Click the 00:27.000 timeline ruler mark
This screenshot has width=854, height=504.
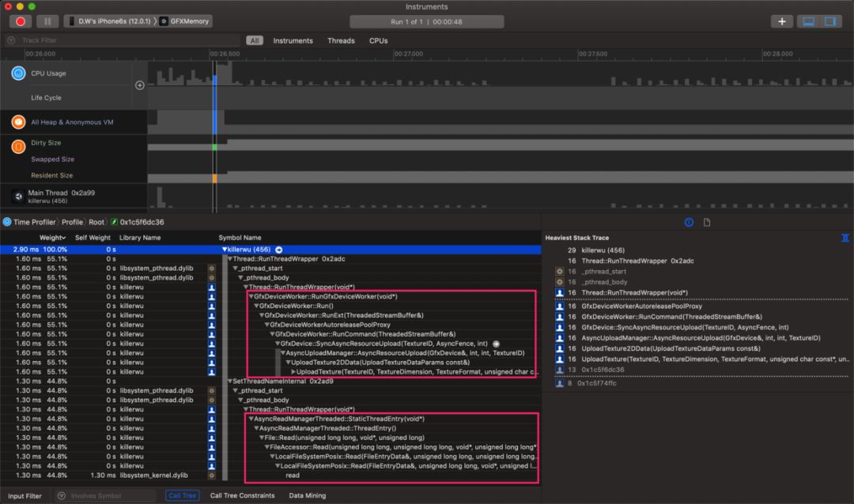(408, 54)
